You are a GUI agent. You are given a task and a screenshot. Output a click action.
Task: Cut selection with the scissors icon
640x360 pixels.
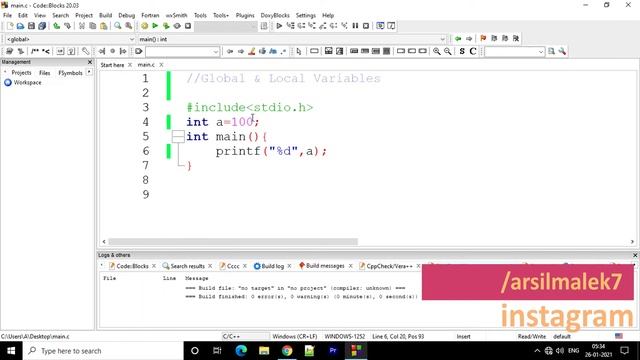point(82,26)
